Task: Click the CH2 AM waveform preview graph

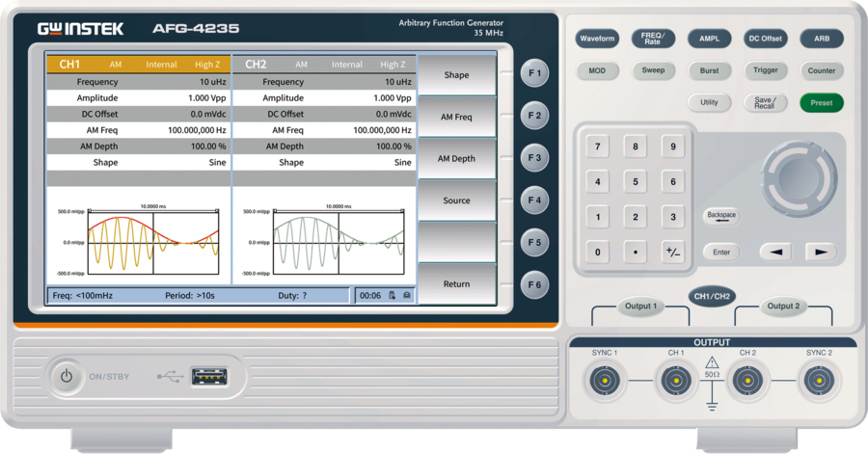Action: (x=339, y=243)
